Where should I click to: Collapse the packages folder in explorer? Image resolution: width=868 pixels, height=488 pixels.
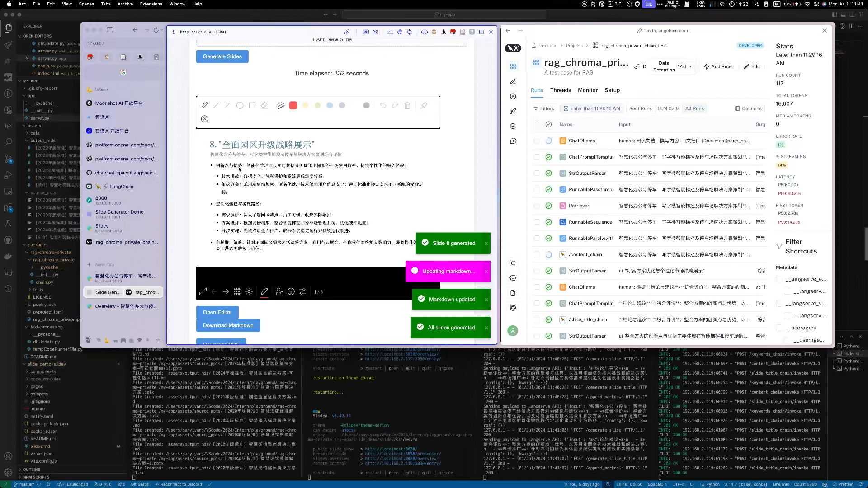37,245
